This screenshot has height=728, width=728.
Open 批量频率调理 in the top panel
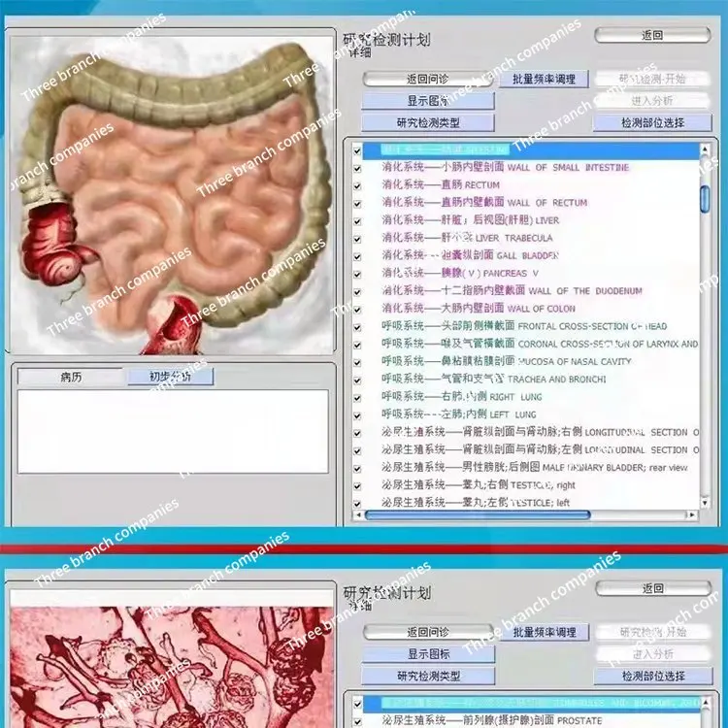(544, 79)
